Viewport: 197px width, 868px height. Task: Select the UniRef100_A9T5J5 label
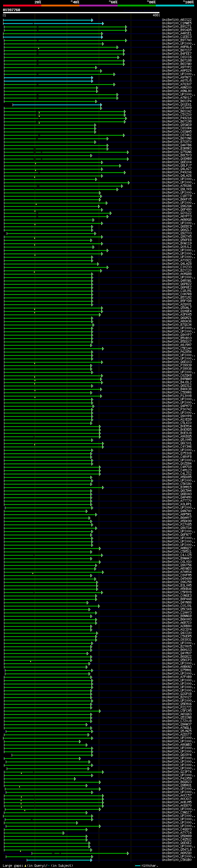(177, 81)
